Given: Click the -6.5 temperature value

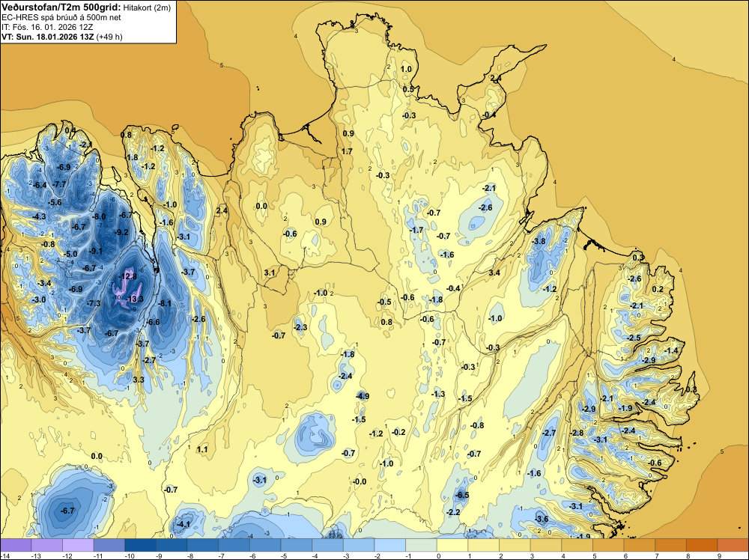Looking at the screenshot, I should 462,495.
